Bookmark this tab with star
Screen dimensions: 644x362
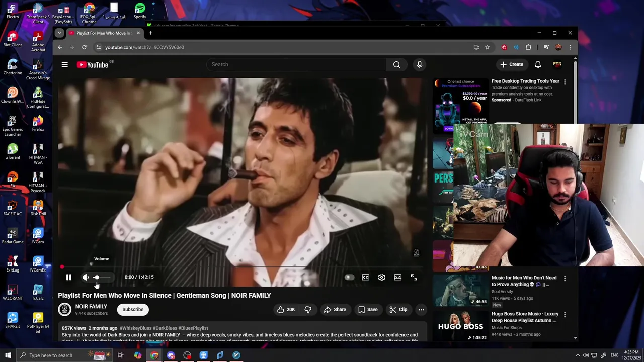[x=487, y=47]
